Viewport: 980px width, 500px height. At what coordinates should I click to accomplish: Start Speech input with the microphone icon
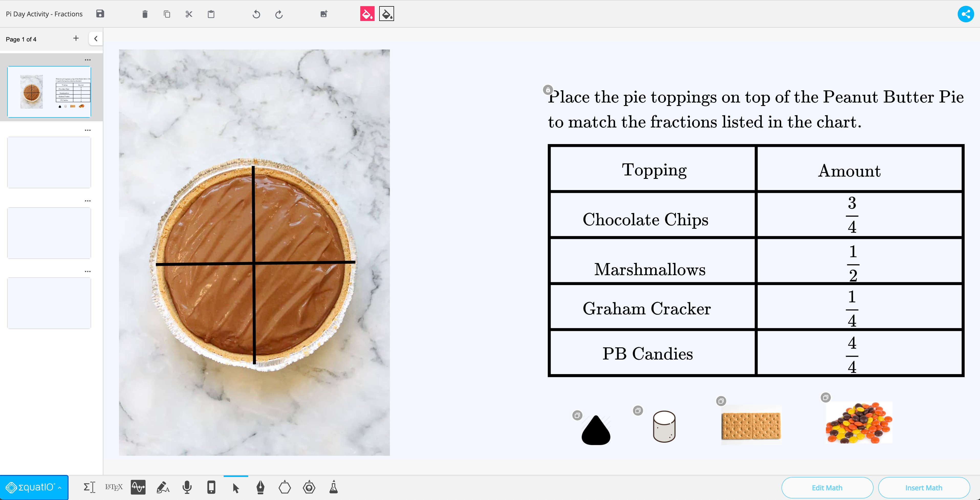coord(187,487)
